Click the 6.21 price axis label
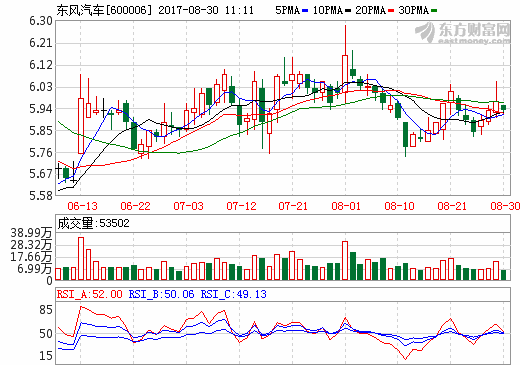Viewport: 520px width, 365px height. click(x=41, y=43)
